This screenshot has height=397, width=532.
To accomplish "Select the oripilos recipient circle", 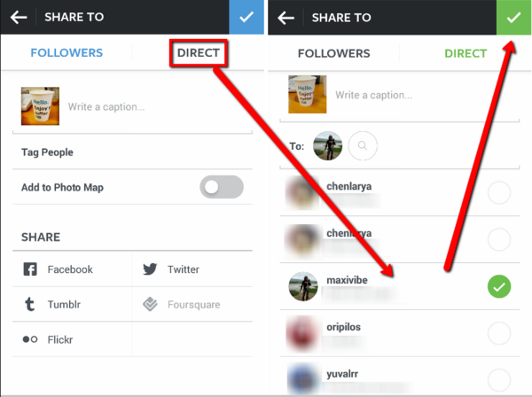I will (499, 333).
